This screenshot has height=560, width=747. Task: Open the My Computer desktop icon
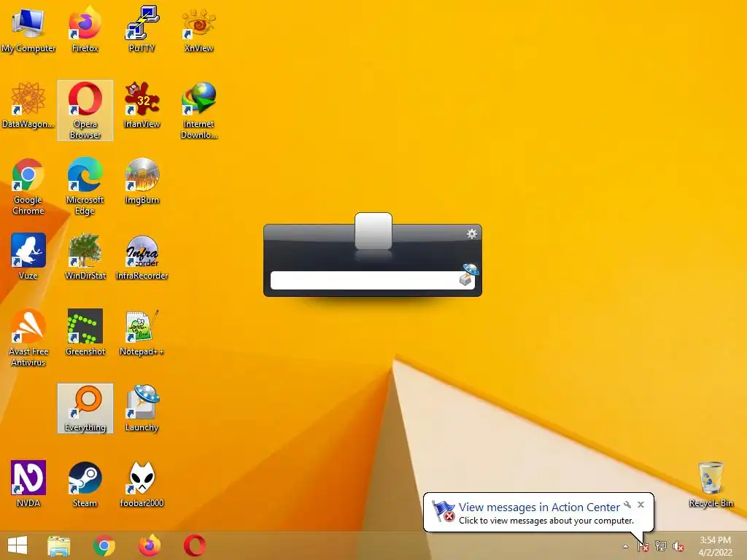[28, 29]
